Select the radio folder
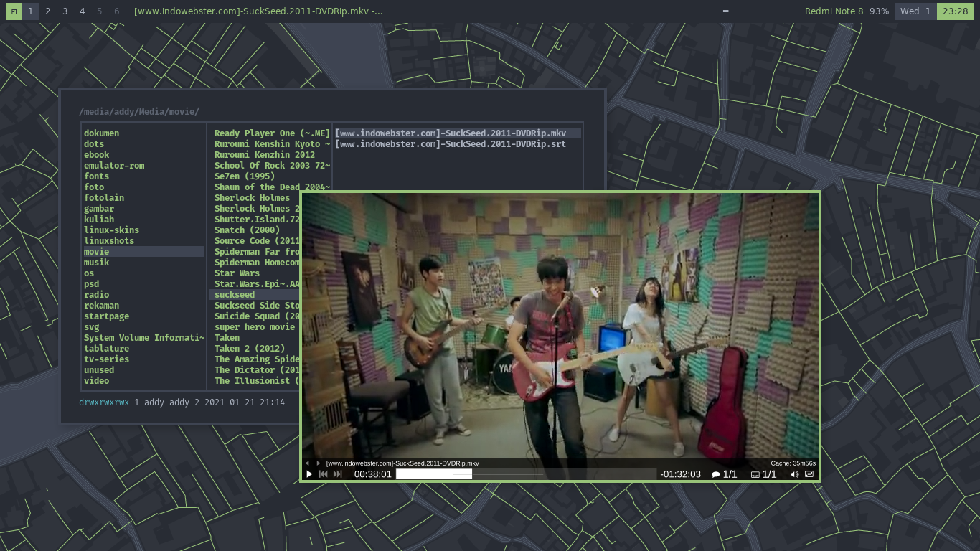The width and height of the screenshot is (980, 551). click(x=96, y=295)
